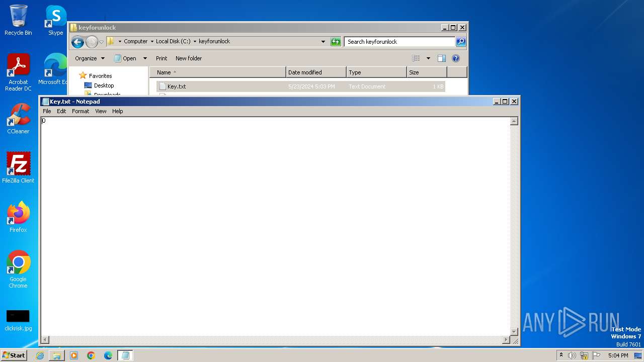Screen dimensions: 644x362
Task: Close the Key.txt Notepad window
Action: (514, 102)
